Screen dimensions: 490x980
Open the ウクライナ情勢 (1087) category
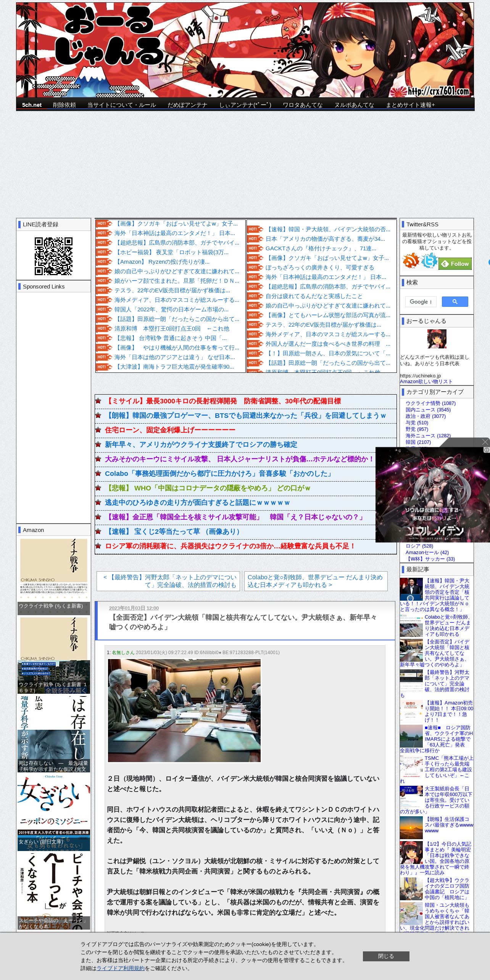[430, 403]
